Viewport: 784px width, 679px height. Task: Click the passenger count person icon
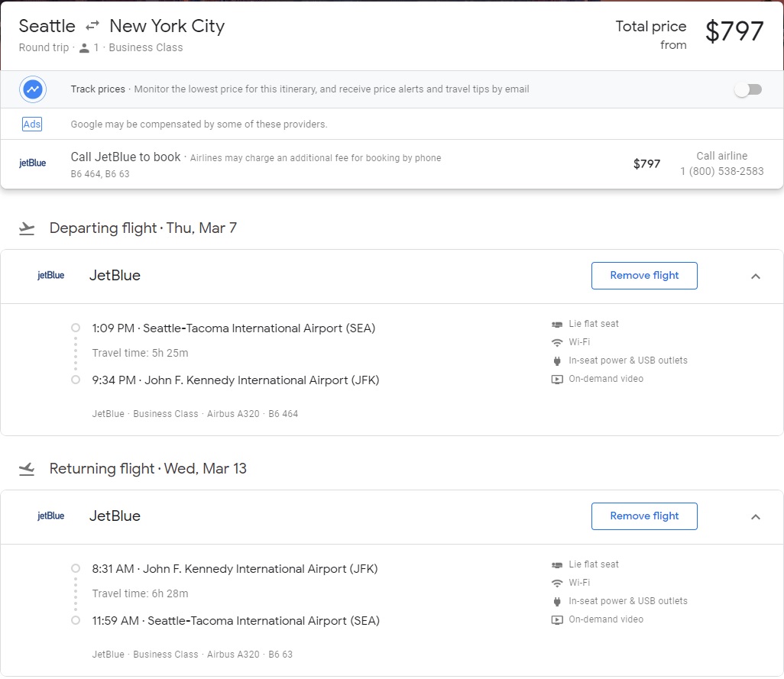coord(84,47)
